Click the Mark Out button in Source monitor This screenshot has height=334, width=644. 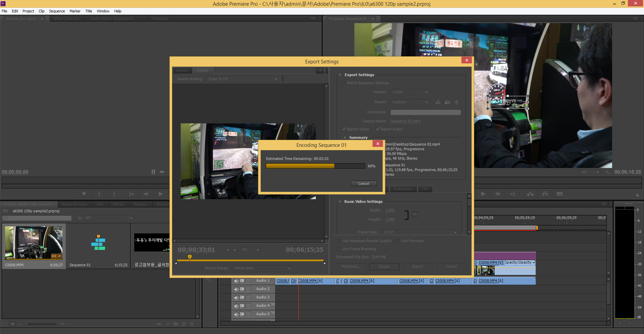[114, 194]
